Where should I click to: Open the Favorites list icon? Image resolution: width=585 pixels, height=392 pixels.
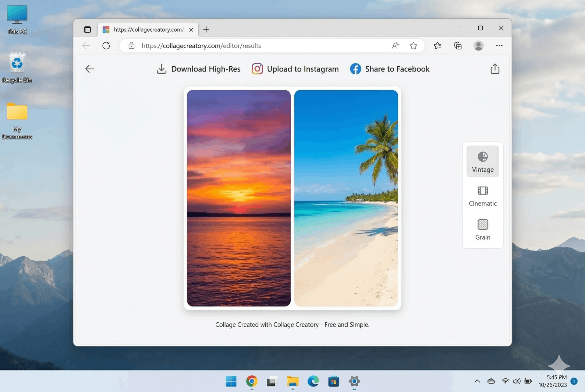(437, 46)
